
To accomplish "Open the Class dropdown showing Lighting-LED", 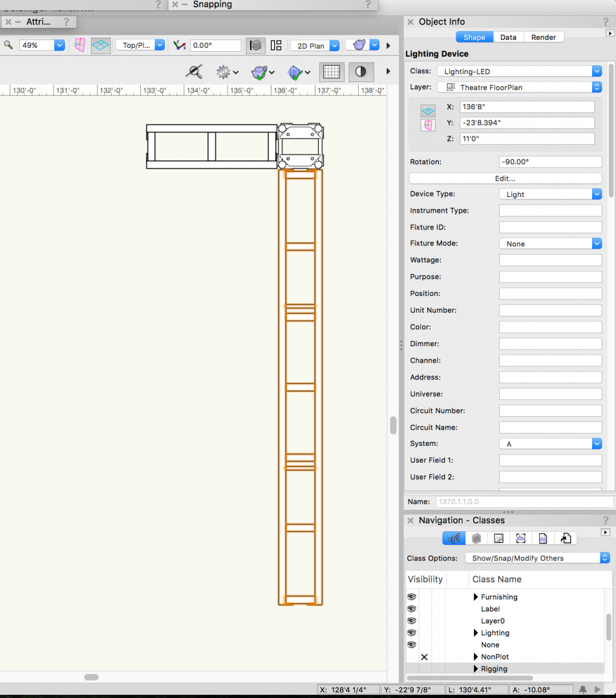I will 519,71.
